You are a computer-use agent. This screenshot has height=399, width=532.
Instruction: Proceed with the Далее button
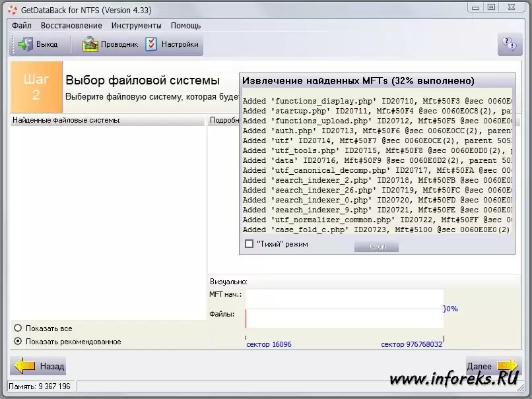[492, 366]
